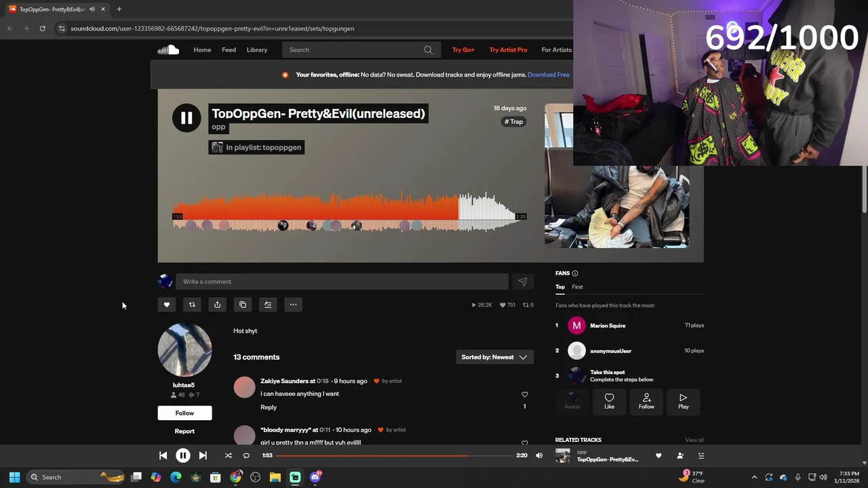Switch to the Top fans tab
This screenshot has height=488, width=868.
click(560, 287)
